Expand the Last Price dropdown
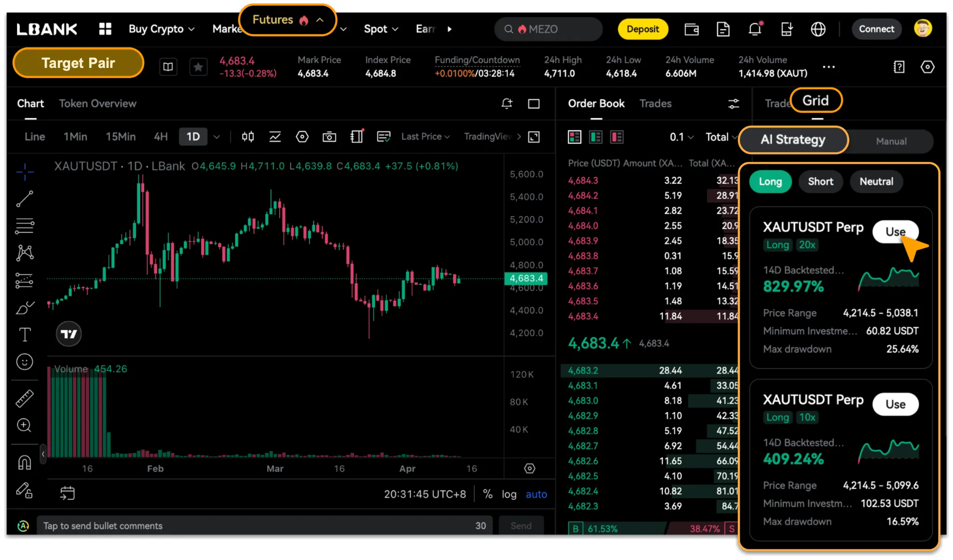This screenshot has width=953, height=560. (x=425, y=137)
